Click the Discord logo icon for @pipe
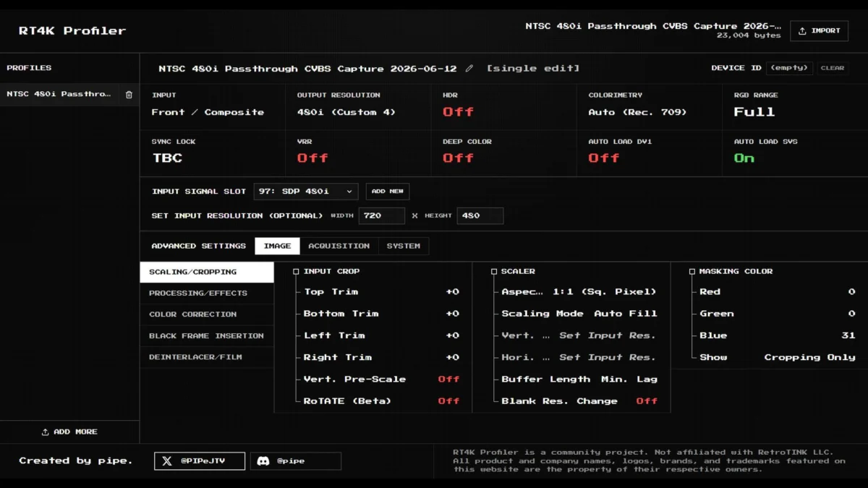 [x=263, y=461]
